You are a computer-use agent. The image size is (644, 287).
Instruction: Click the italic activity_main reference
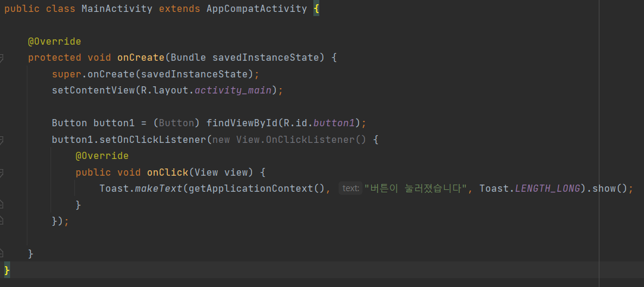coord(233,90)
